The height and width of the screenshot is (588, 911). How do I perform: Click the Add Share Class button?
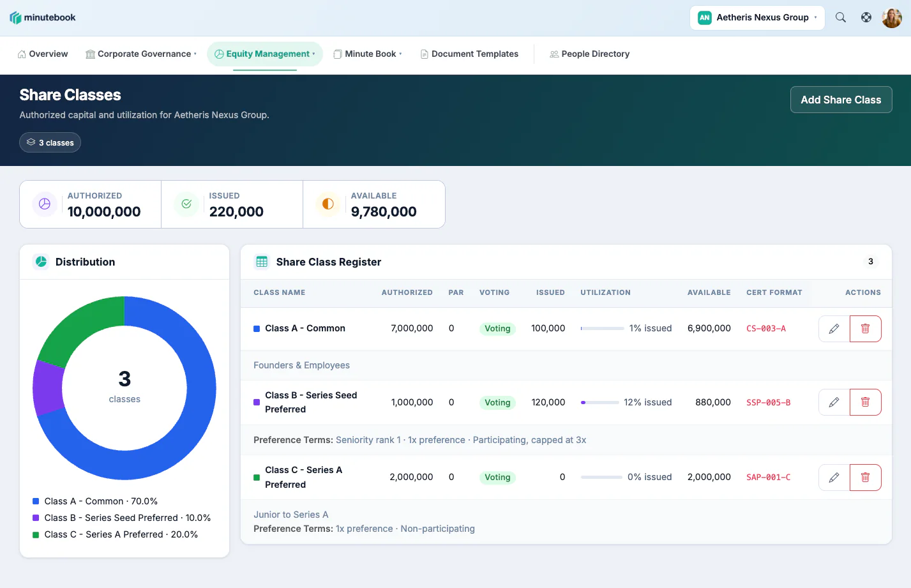(x=841, y=100)
